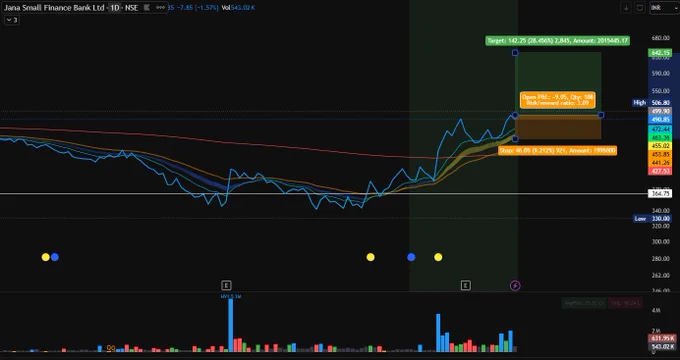Click the NSE exchange label in the legend
Viewport: 680px width, 360px height.
click(x=131, y=7)
